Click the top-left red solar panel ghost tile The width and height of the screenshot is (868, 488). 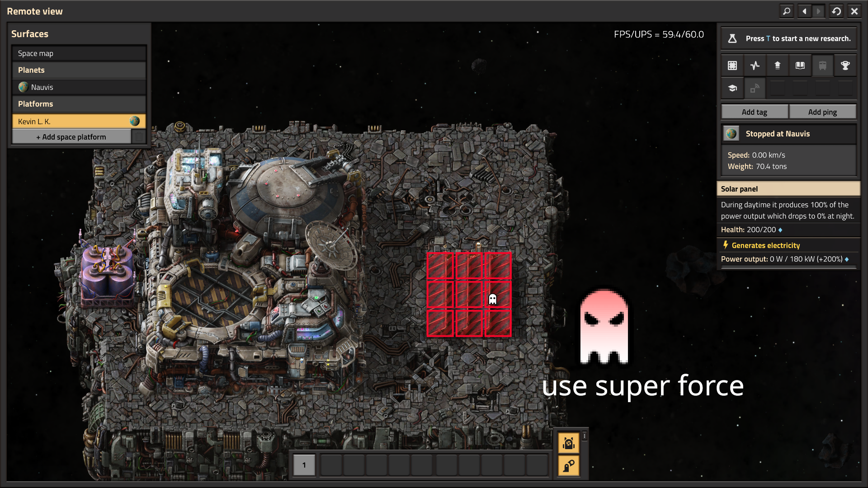[440, 266]
